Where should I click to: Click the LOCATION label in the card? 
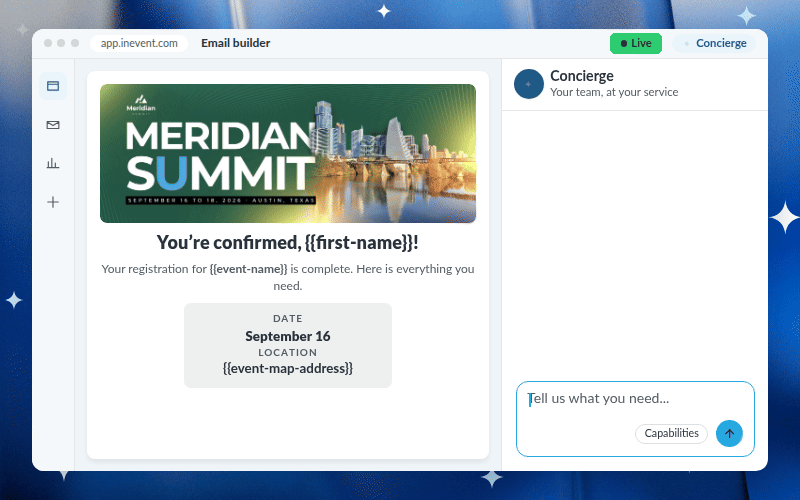[x=288, y=353]
